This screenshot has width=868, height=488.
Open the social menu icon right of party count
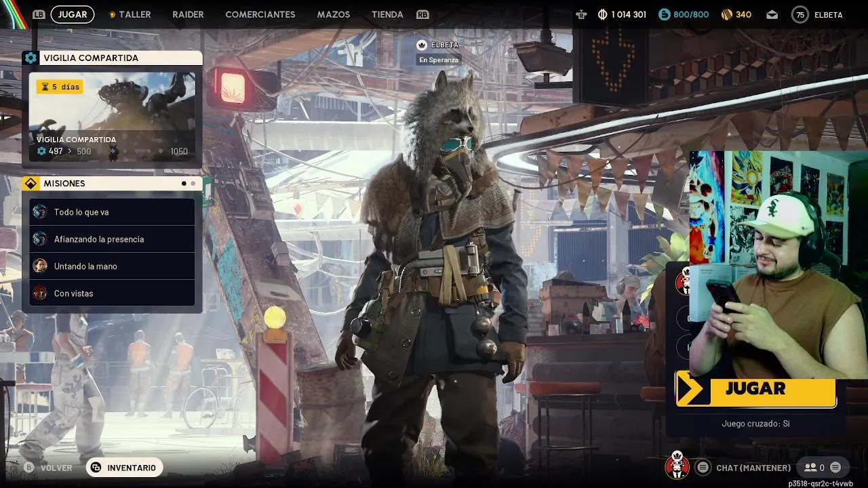click(x=835, y=468)
